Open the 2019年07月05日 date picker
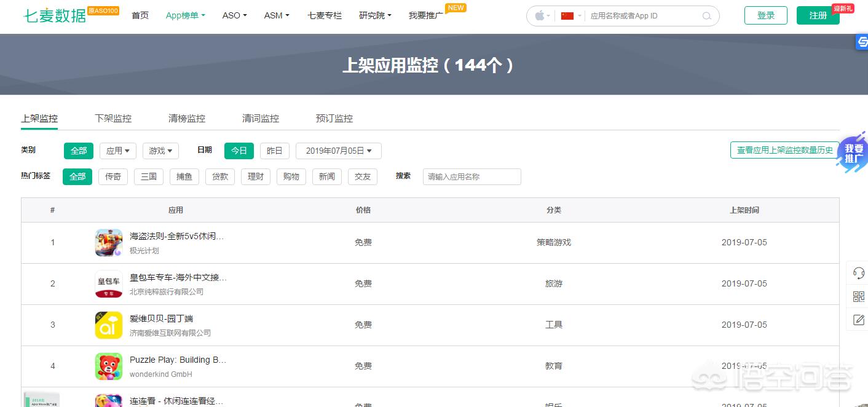Image resolution: width=868 pixels, height=407 pixels. 339,151
